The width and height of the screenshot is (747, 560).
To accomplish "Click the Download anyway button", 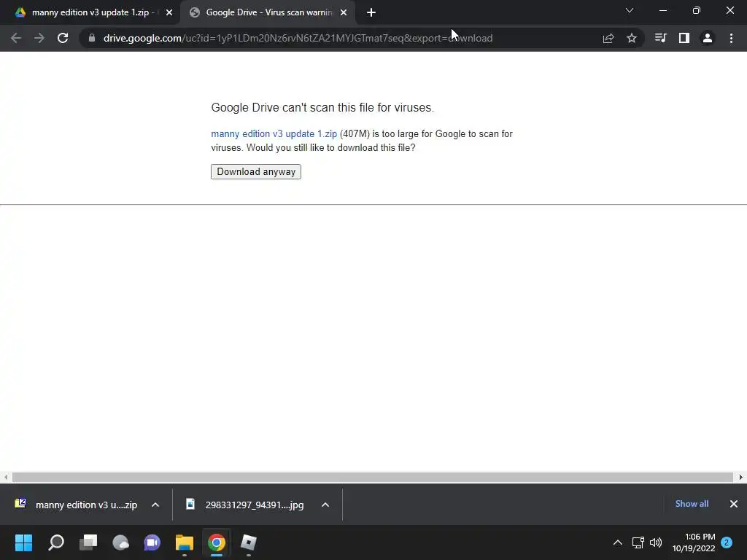I will 256,171.
